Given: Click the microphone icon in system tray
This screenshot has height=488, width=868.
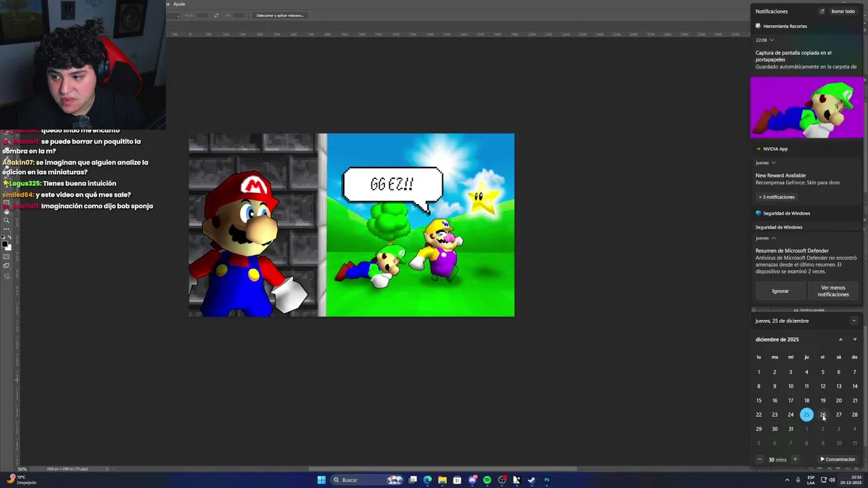Looking at the screenshot, I should [798, 480].
